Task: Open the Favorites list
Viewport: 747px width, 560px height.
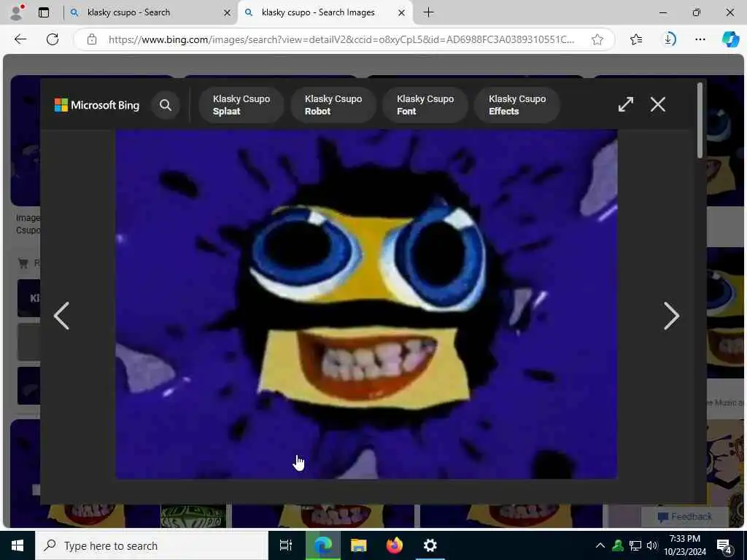Action: click(x=636, y=39)
